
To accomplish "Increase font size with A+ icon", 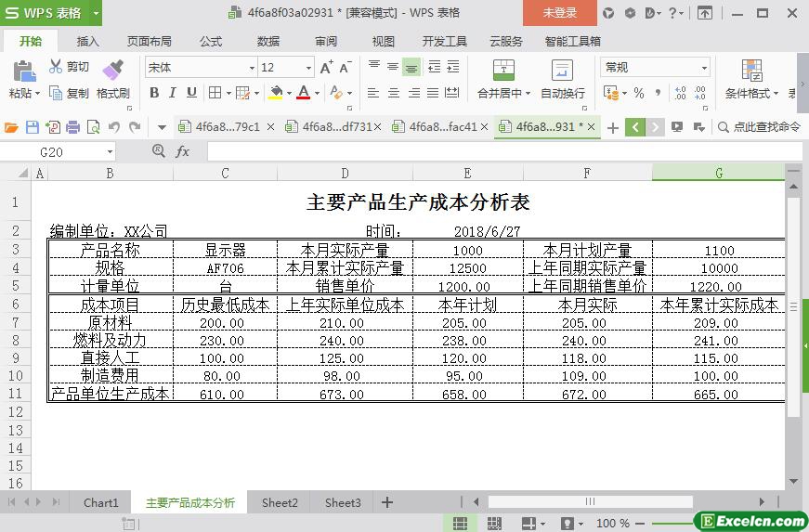I will tap(327, 68).
